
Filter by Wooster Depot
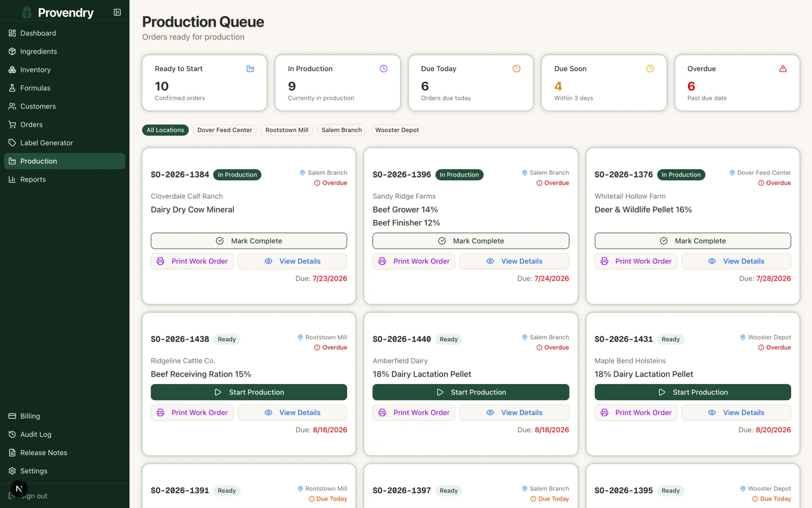(397, 130)
